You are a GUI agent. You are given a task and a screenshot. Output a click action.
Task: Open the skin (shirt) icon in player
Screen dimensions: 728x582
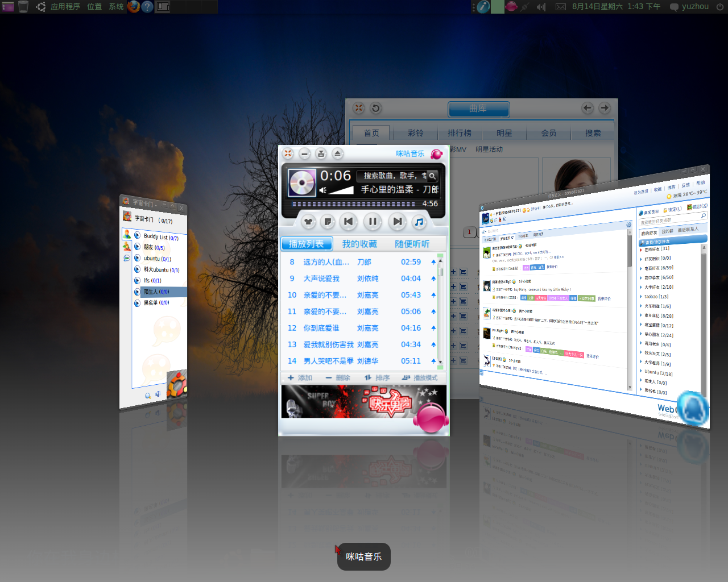(x=308, y=222)
